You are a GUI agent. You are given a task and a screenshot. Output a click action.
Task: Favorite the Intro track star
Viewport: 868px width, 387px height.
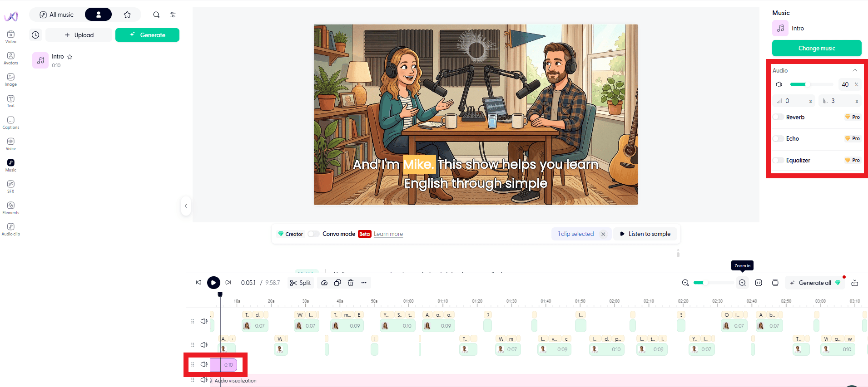tap(69, 57)
